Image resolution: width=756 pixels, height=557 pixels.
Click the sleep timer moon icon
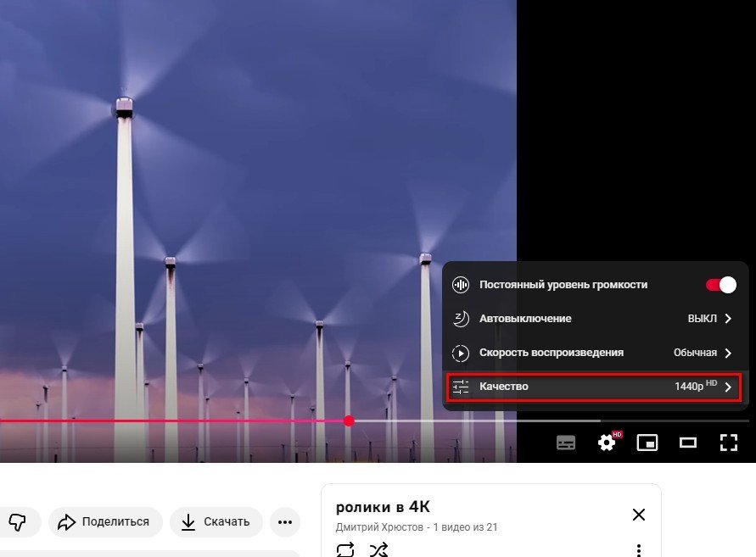[x=461, y=319]
